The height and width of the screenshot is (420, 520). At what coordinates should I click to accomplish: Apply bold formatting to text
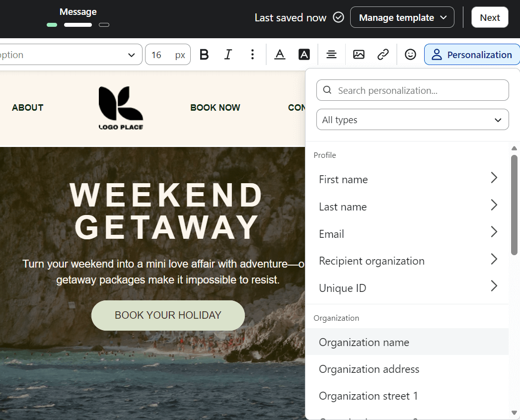(204, 54)
